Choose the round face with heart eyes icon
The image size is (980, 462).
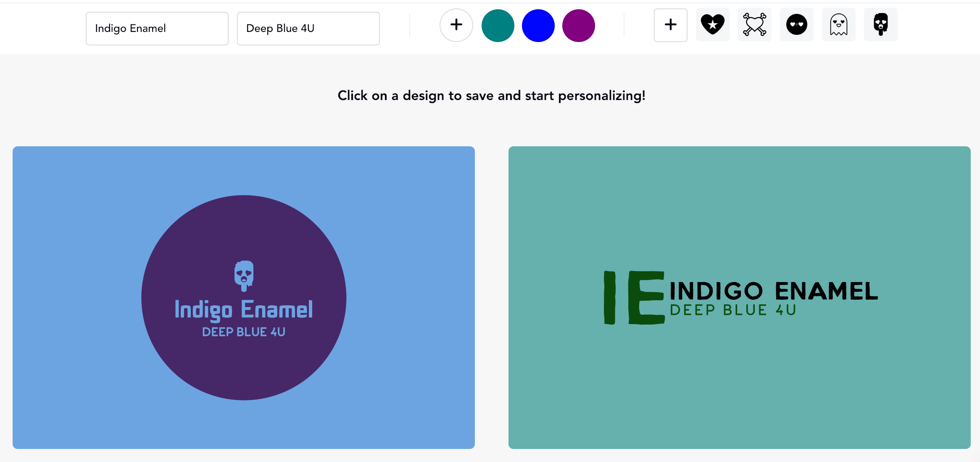click(x=796, y=25)
